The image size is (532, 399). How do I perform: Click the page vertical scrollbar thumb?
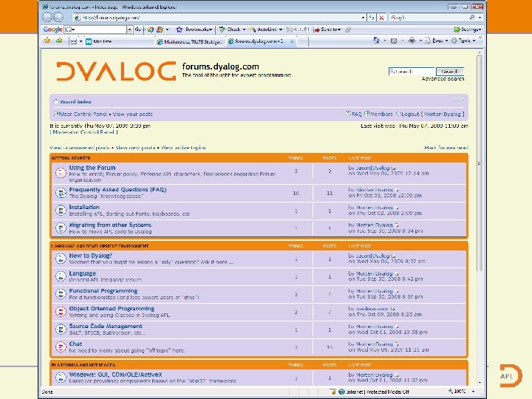click(x=480, y=163)
